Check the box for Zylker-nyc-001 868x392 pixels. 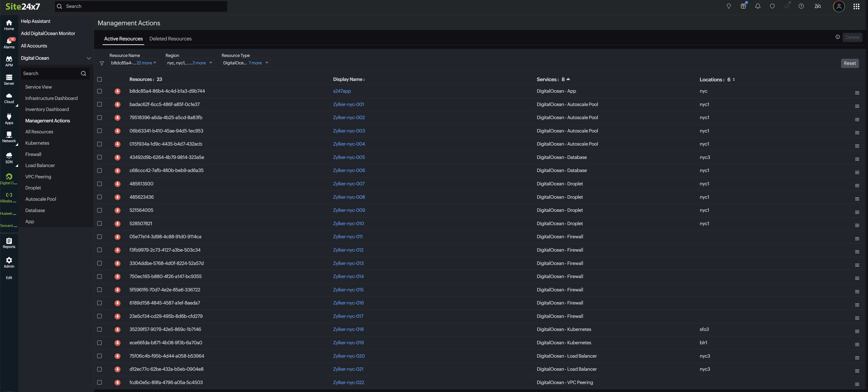click(x=99, y=104)
